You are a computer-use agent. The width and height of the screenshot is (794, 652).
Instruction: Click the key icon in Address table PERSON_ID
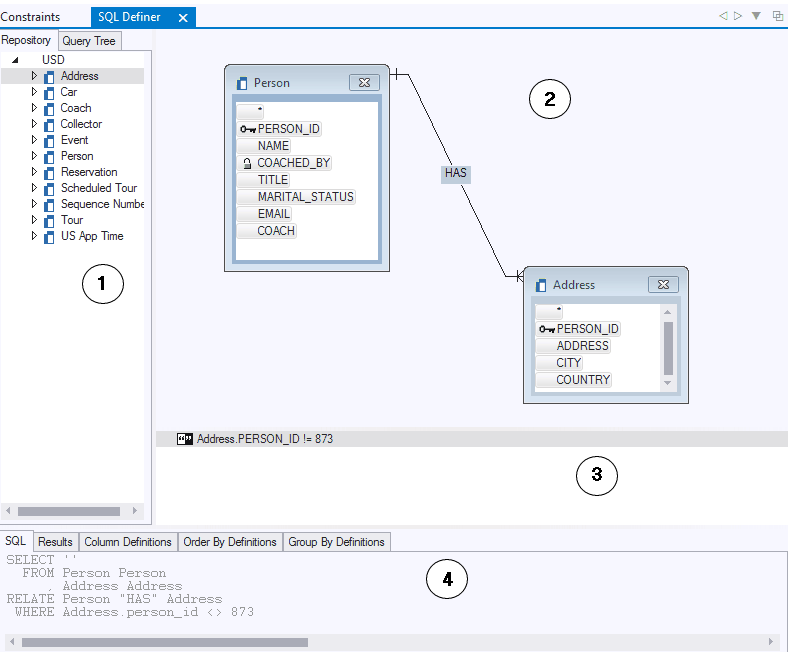[x=546, y=329]
